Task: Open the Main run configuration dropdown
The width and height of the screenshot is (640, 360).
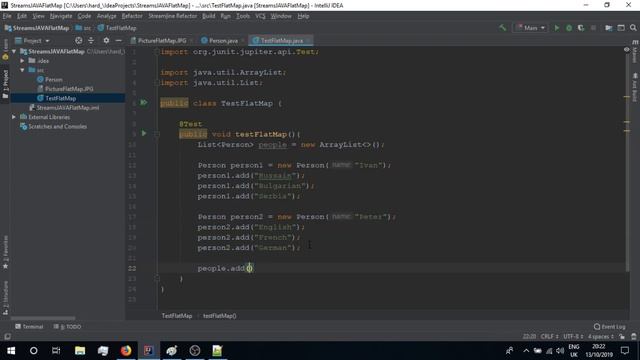Action: click(x=530, y=28)
